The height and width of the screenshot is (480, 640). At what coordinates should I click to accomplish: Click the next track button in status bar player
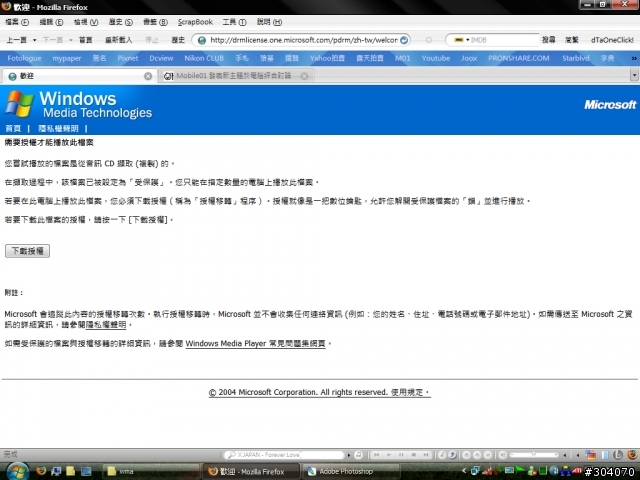point(426,455)
